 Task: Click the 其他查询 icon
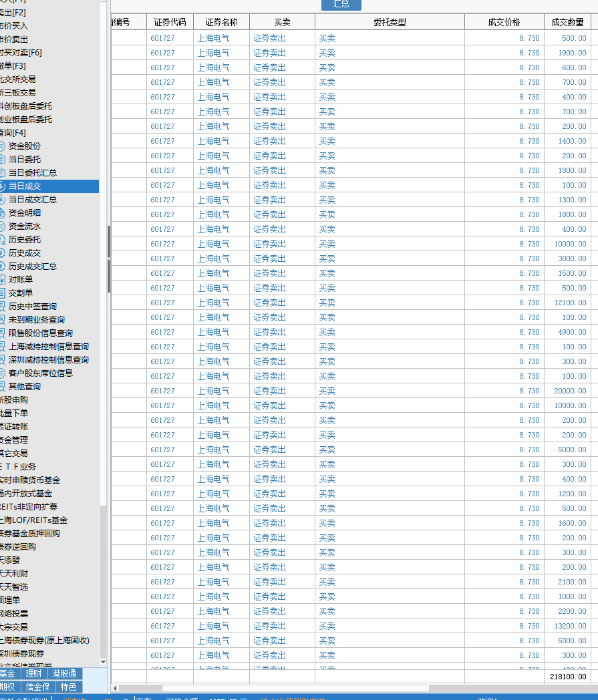2,387
